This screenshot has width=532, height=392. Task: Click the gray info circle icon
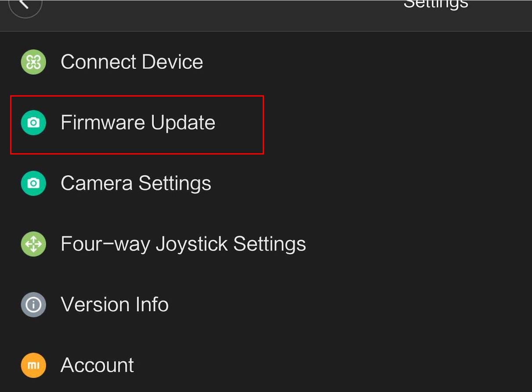point(33,305)
